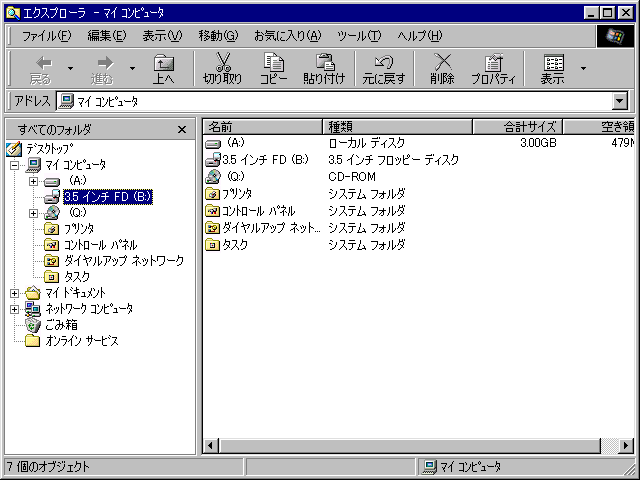Image resolution: width=640 pixels, height=480 pixels.
Task: Click the horizontal scrollbar left arrow
Action: pos(211,445)
